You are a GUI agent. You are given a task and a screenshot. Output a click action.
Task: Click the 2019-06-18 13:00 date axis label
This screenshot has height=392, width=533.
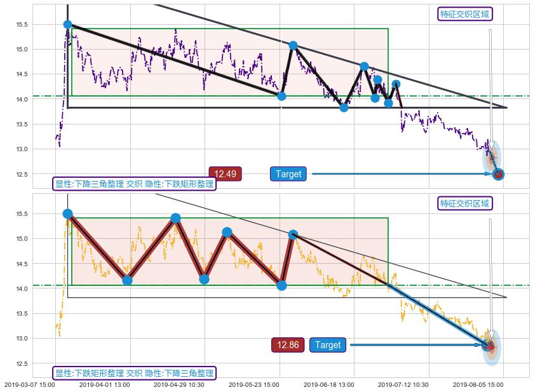point(328,384)
